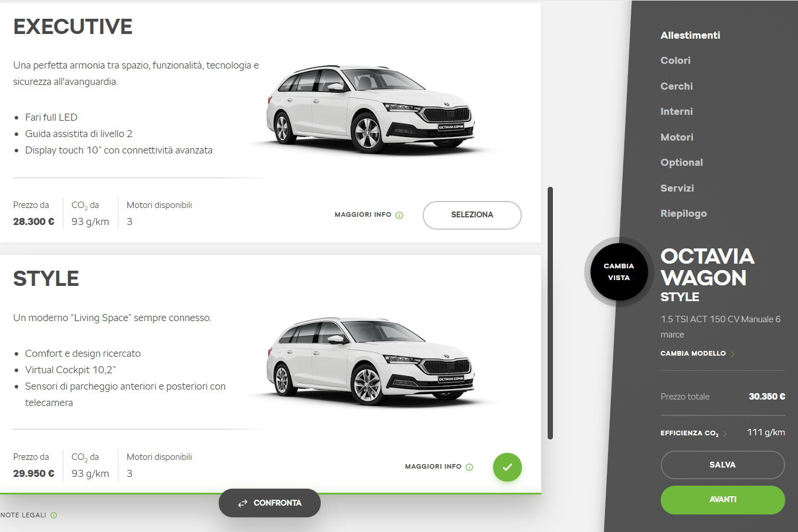798x532 pixels.
Task: Click the swap arrows icon on Confronta
Action: click(242, 503)
